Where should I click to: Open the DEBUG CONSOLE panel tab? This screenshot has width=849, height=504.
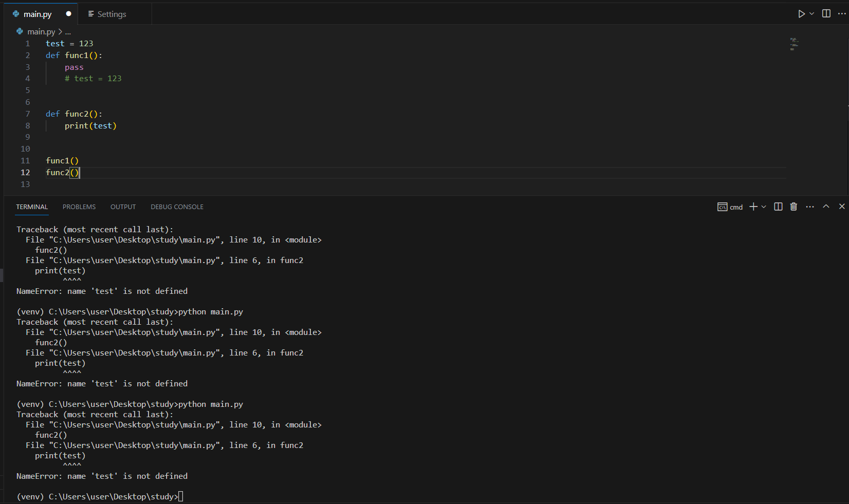pos(177,207)
